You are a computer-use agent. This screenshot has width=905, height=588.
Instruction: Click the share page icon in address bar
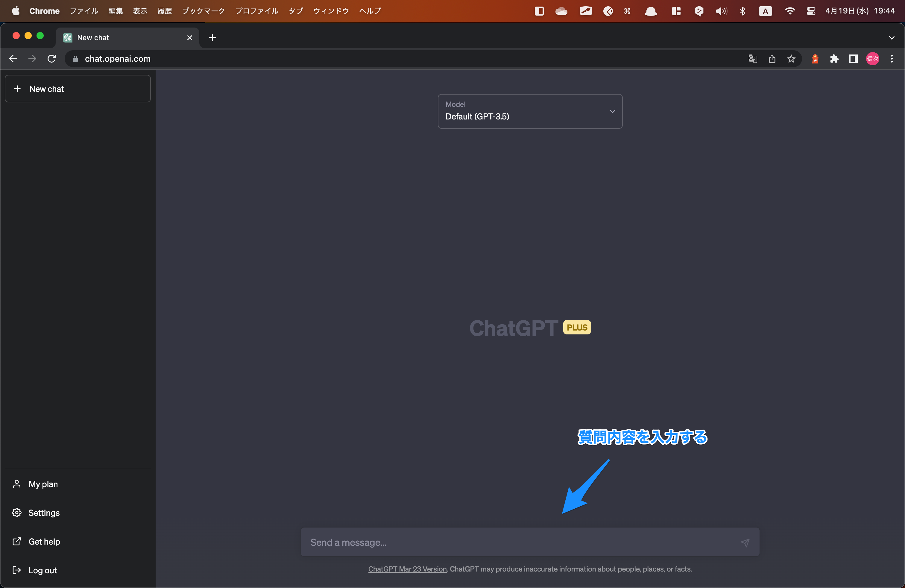pos(772,59)
